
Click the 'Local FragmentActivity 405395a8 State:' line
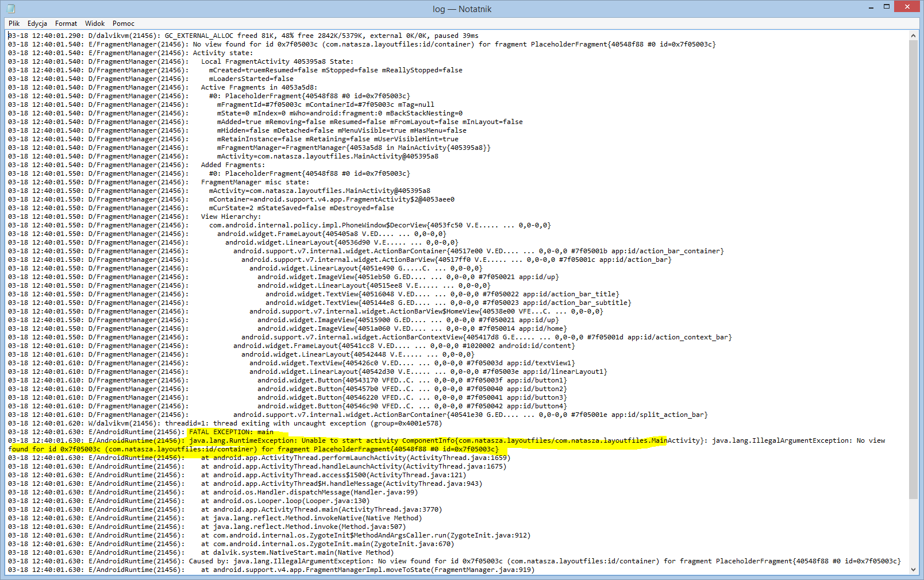click(x=180, y=61)
